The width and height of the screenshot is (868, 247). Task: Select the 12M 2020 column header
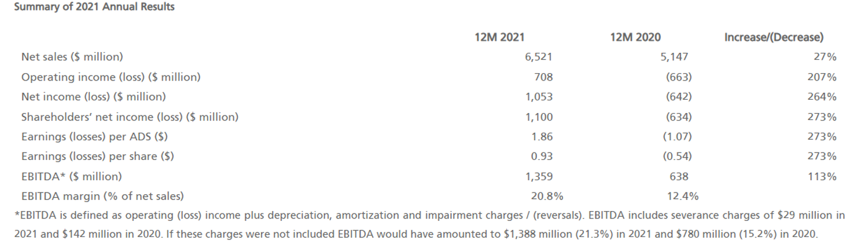[635, 38]
